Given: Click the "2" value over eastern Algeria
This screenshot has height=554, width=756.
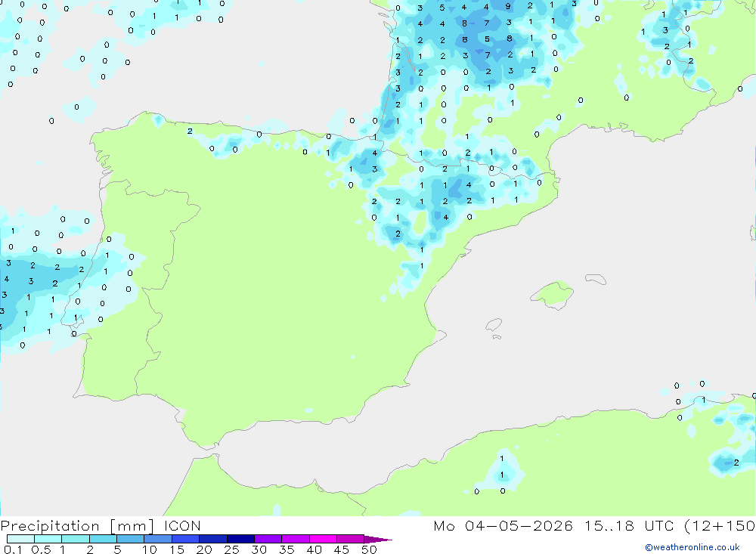Looking at the screenshot, I should click(x=736, y=463).
